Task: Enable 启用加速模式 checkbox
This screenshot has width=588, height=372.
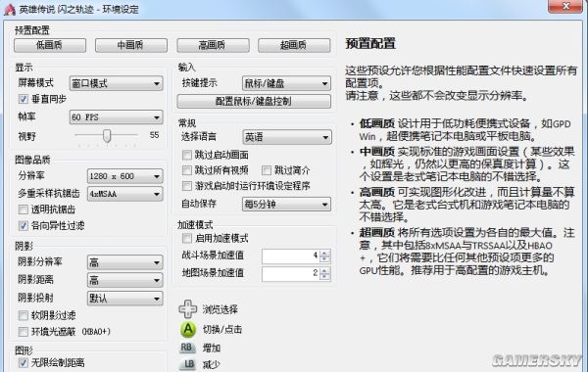Action: coord(187,238)
